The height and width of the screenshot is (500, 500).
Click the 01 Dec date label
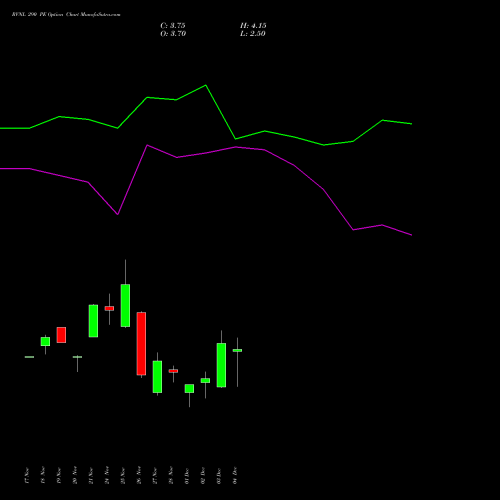pos(187,476)
